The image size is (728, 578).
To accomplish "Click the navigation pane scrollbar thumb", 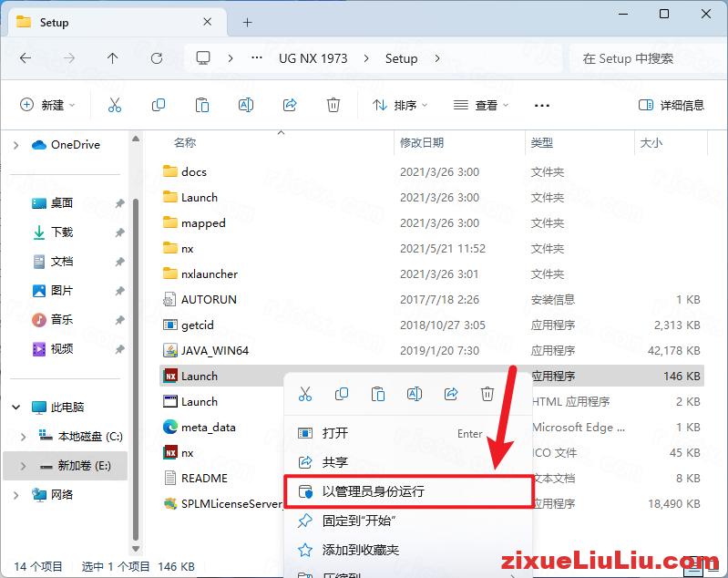I will pos(136,369).
